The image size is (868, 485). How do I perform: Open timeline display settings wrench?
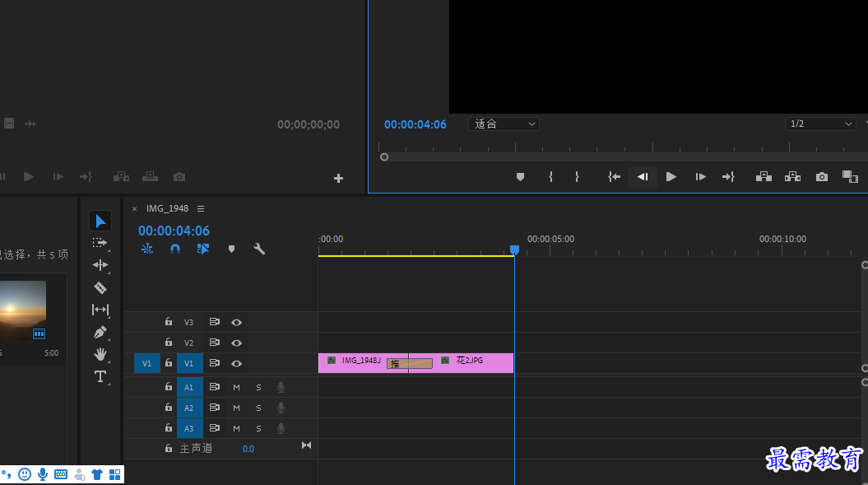pos(259,249)
